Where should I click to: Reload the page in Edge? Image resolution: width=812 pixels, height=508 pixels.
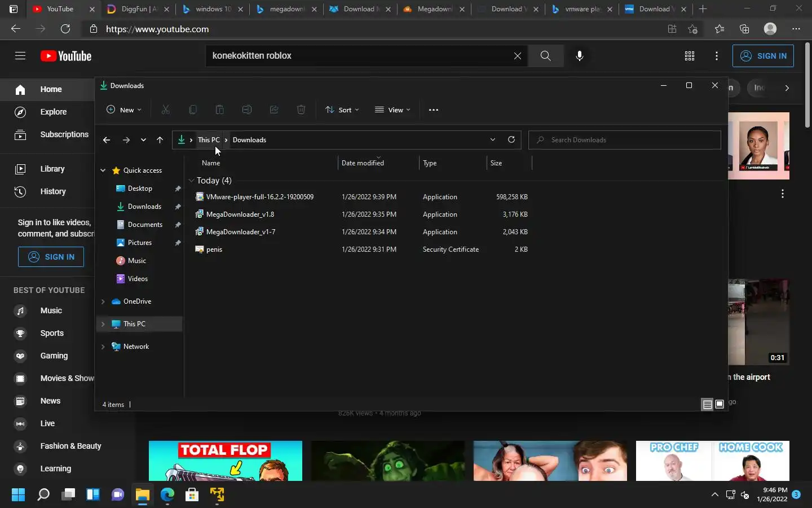[x=65, y=29]
